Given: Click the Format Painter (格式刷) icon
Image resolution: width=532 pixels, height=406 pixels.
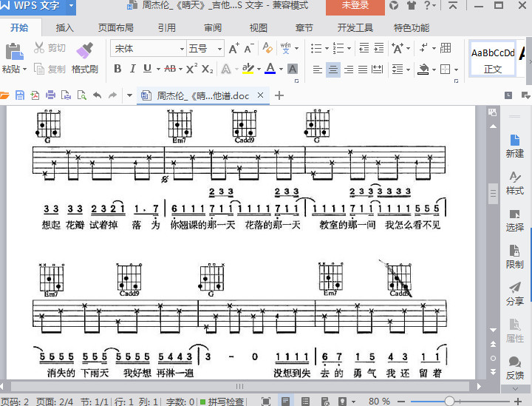Looking at the screenshot, I should pyautogui.click(x=84, y=50).
